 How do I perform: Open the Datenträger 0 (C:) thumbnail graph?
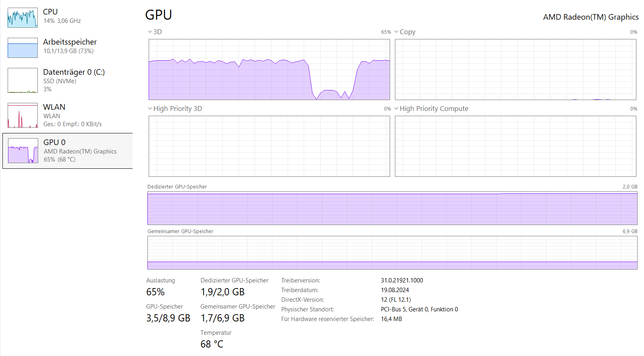(22, 80)
